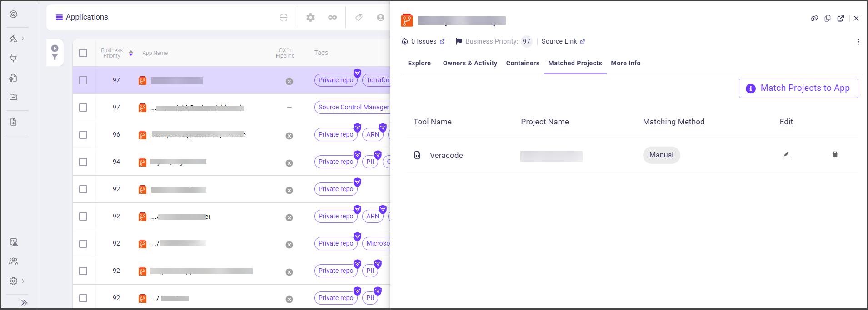
Task: Check the box for priority 94 row
Action: [83, 162]
